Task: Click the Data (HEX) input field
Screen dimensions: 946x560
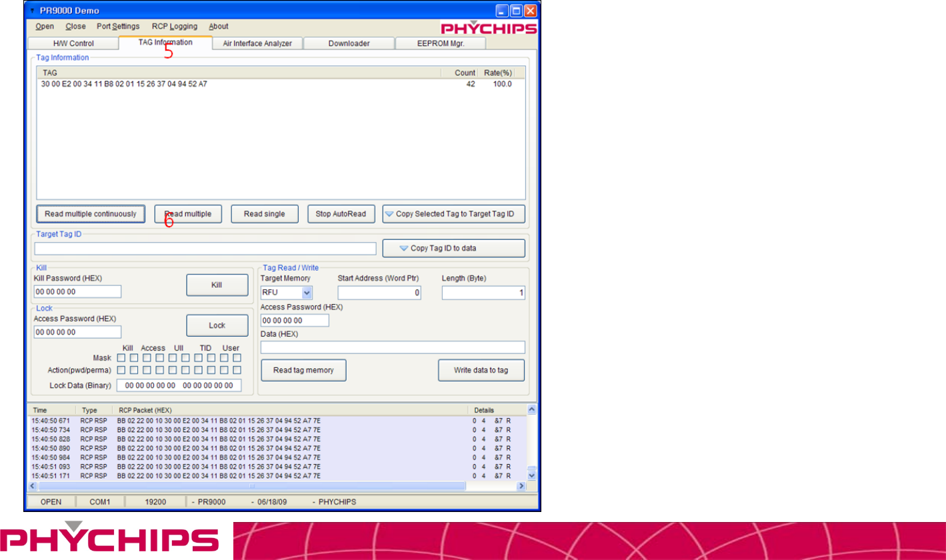Action: [393, 347]
